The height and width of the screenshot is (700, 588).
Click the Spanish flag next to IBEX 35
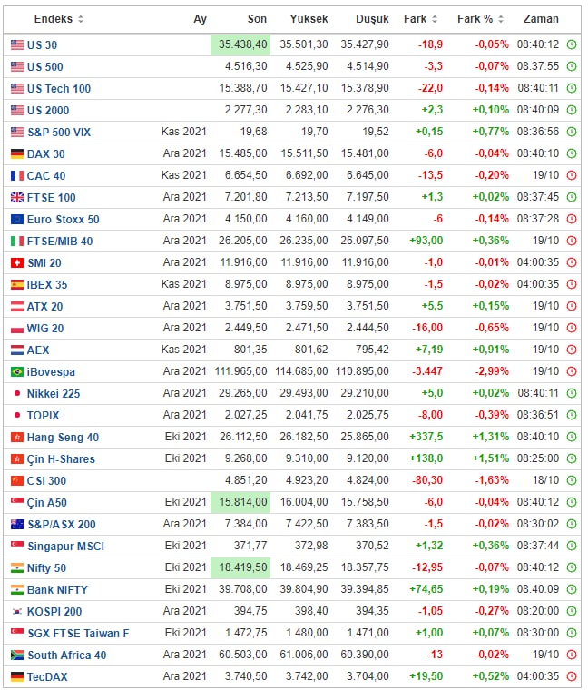click(x=17, y=284)
